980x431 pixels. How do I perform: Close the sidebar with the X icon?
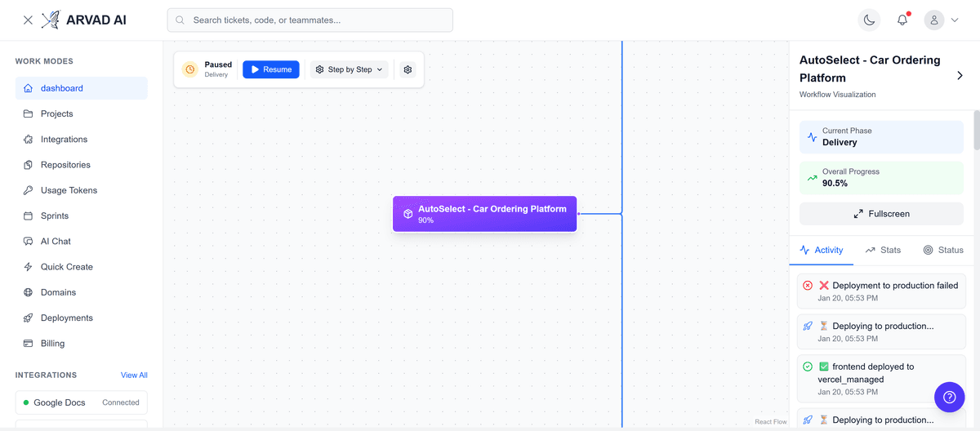point(28,20)
